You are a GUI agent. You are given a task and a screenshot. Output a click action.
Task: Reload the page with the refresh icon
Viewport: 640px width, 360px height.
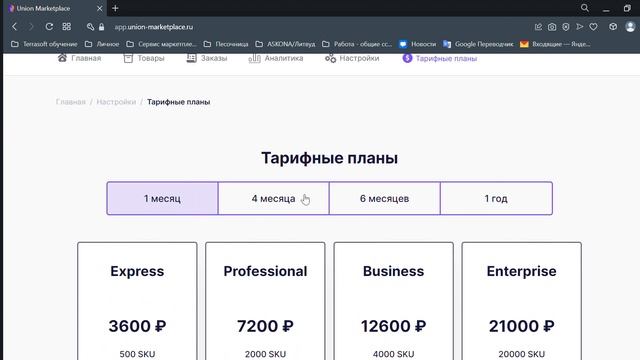coord(49,27)
